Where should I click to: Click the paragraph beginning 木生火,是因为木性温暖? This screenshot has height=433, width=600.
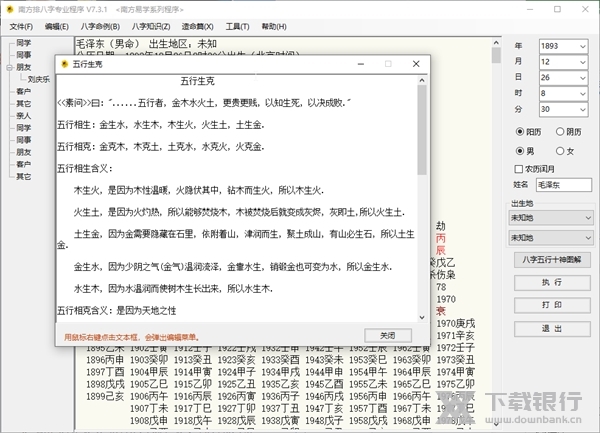click(x=199, y=190)
